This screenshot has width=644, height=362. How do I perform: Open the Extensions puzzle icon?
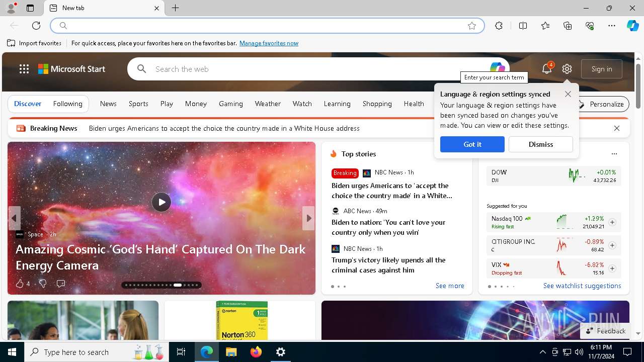499,26
